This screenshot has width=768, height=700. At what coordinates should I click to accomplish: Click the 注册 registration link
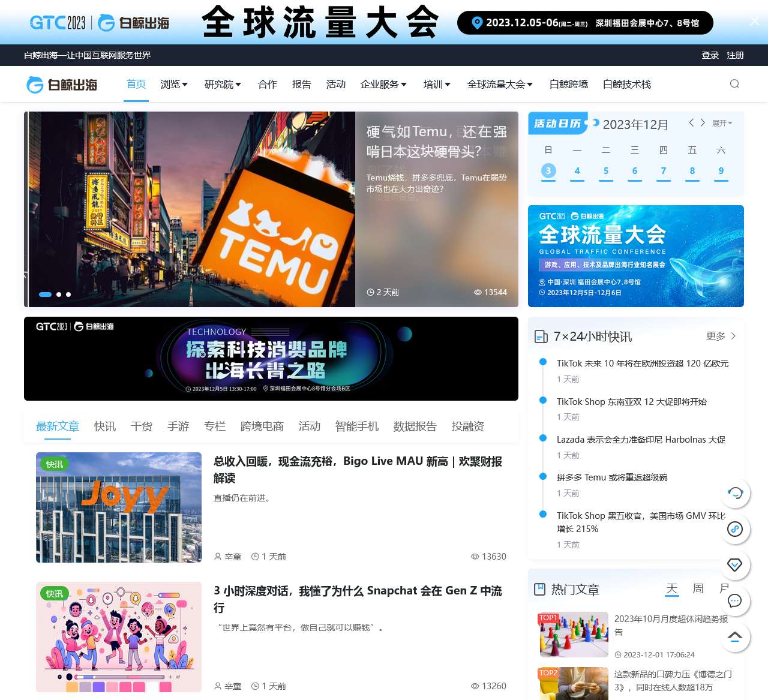[734, 55]
